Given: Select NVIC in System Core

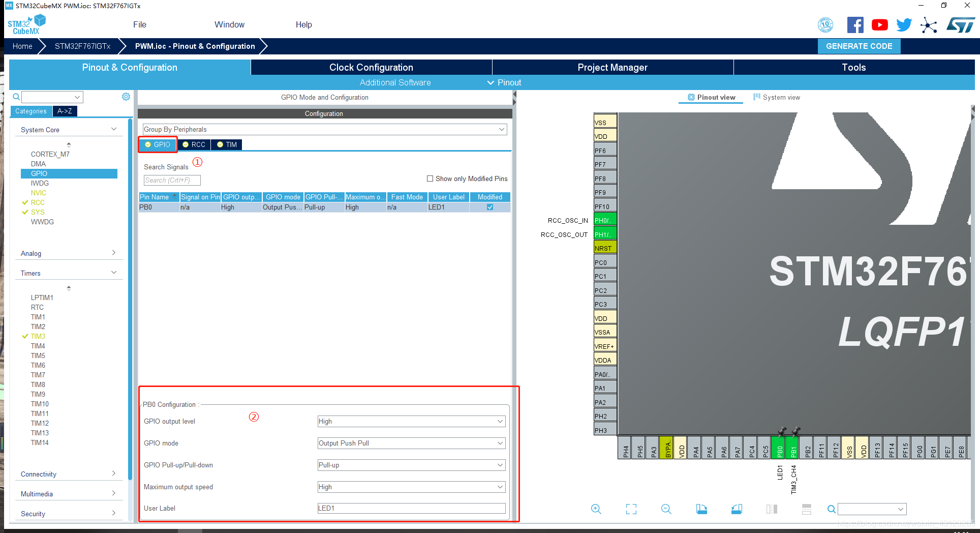Looking at the screenshot, I should click(x=39, y=193).
